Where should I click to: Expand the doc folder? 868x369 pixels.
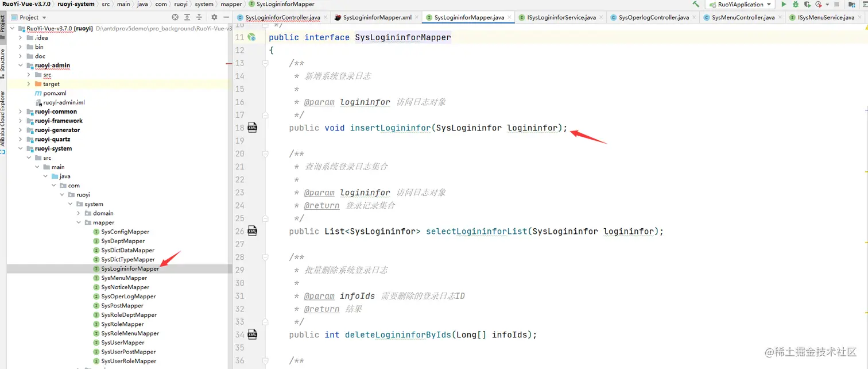[21, 56]
